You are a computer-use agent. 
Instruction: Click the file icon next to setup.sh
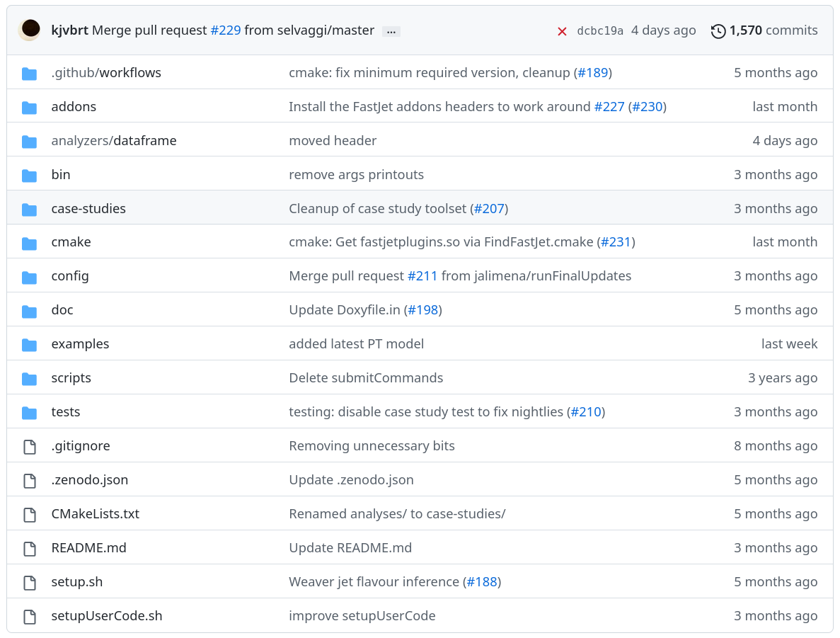[29, 583]
